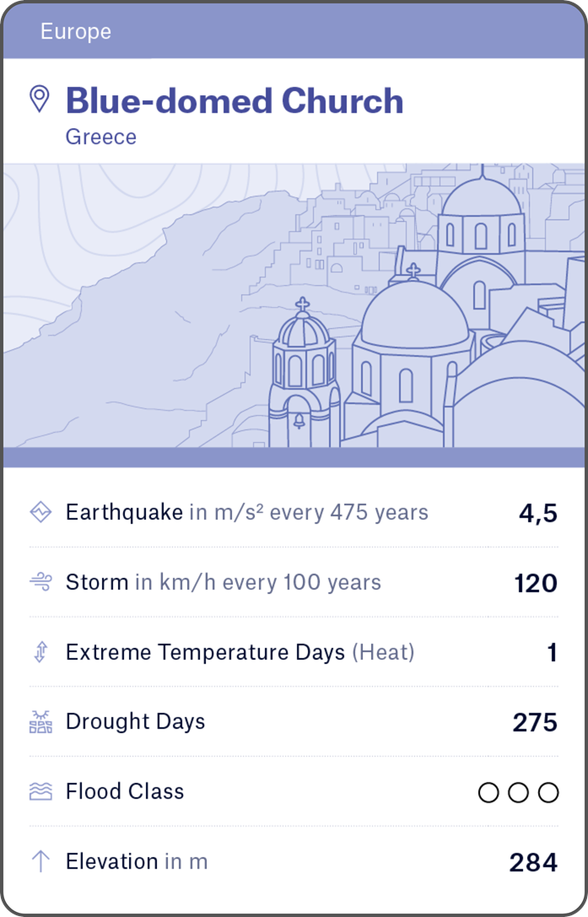
Task: Click the location pin icon
Action: (39, 99)
